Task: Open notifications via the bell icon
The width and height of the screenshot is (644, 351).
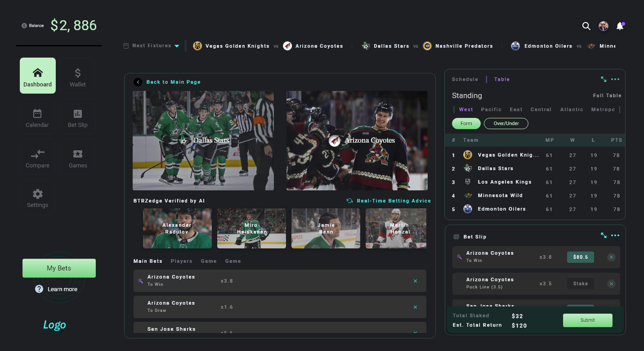Action: [620, 26]
